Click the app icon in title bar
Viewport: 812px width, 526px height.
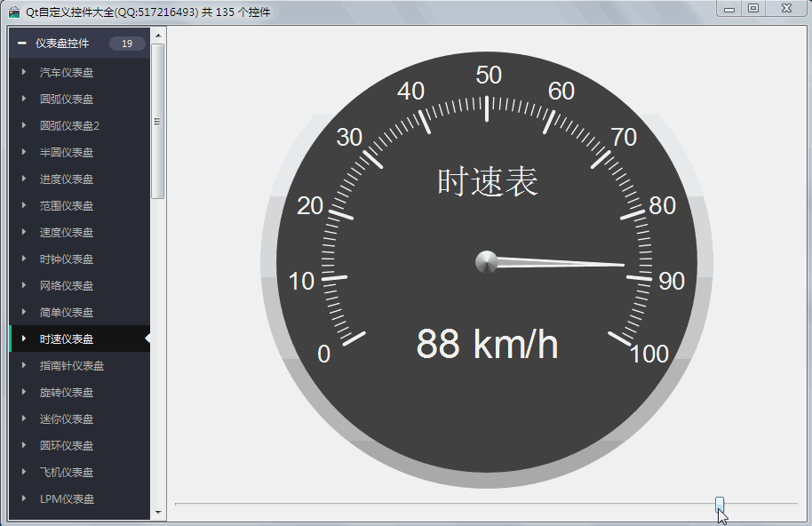pyautogui.click(x=14, y=12)
